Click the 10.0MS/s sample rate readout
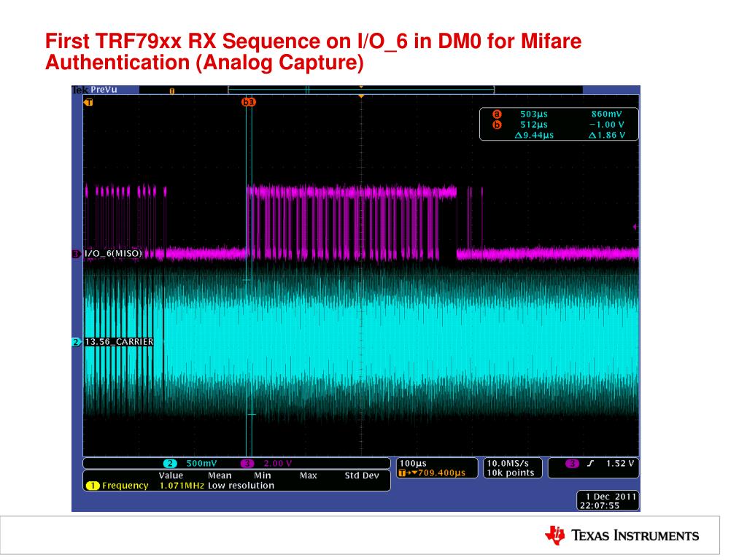The height and width of the screenshot is (560, 747). click(x=508, y=463)
